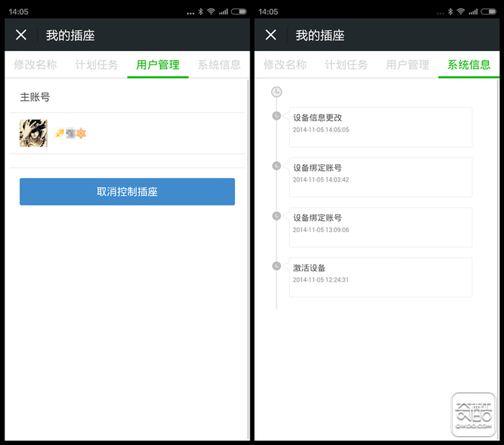
Task: Switch to 计划任务 tab in left screen
Action: coord(96,65)
